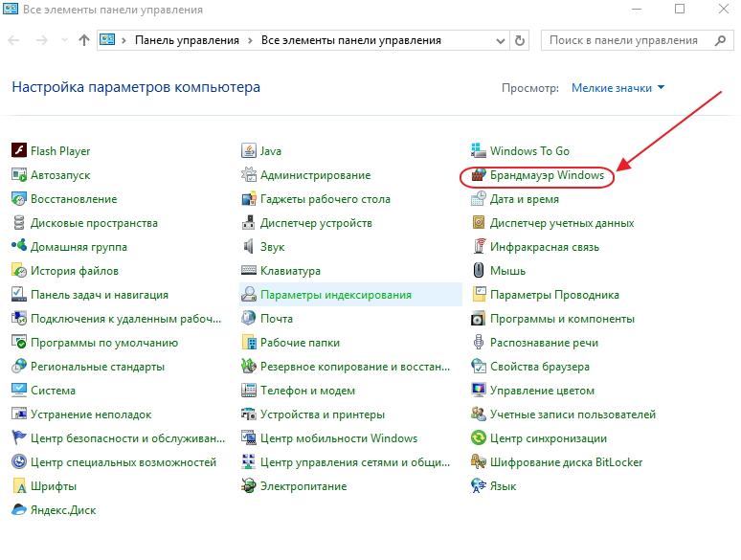Screen dimensions: 741x560
Task: Go up one level with Up arrow
Action: point(84,40)
